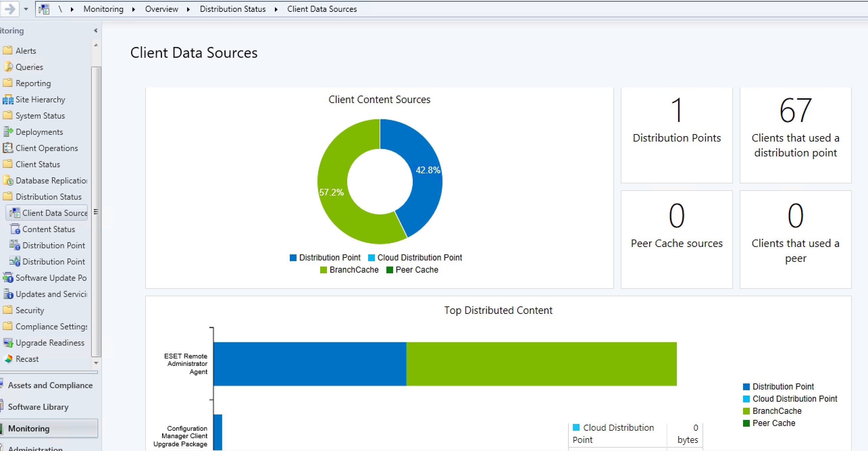Click the bar chart legend Peer Cache swatch
This screenshot has height=451, width=868.
point(746,423)
